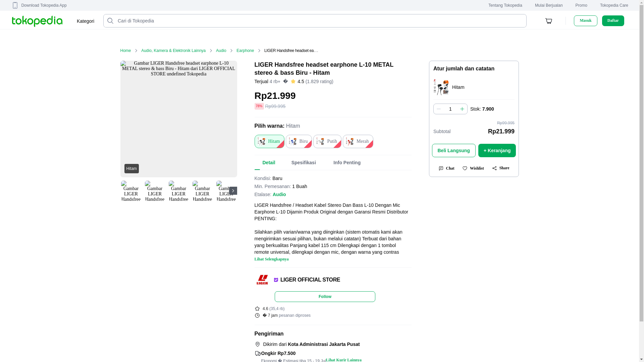Screen dimensions: 644x362
Task: Expand description with Lihat Selengkapnya
Action: click(x=271, y=259)
